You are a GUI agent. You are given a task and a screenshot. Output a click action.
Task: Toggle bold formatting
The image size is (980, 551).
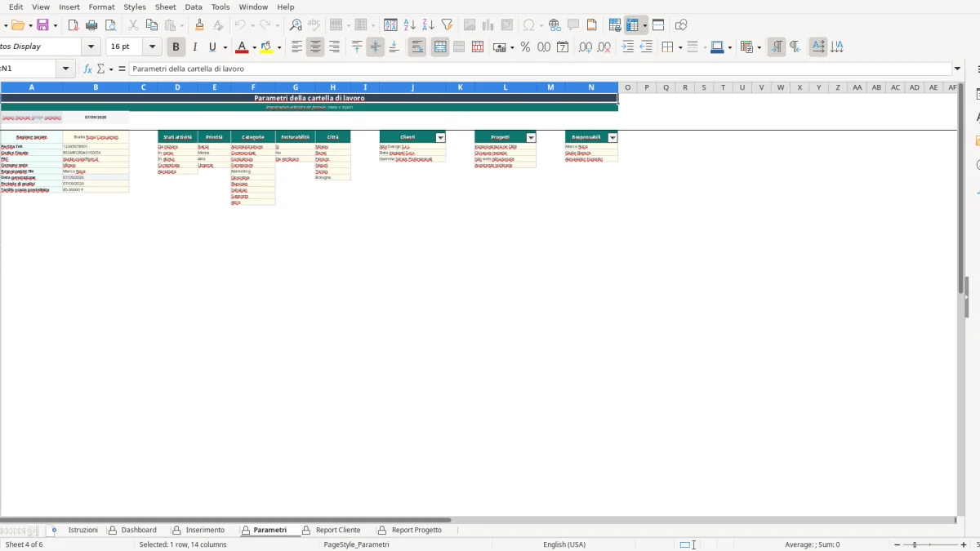pos(176,47)
